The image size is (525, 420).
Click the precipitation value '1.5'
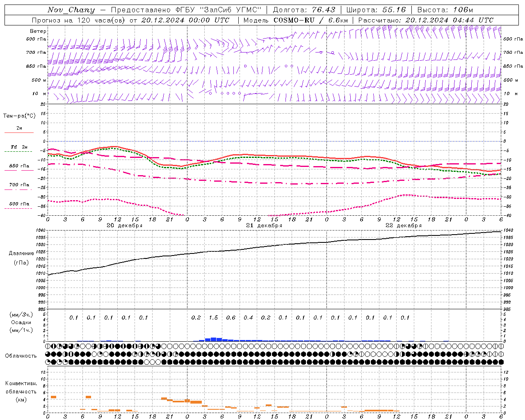click(213, 317)
